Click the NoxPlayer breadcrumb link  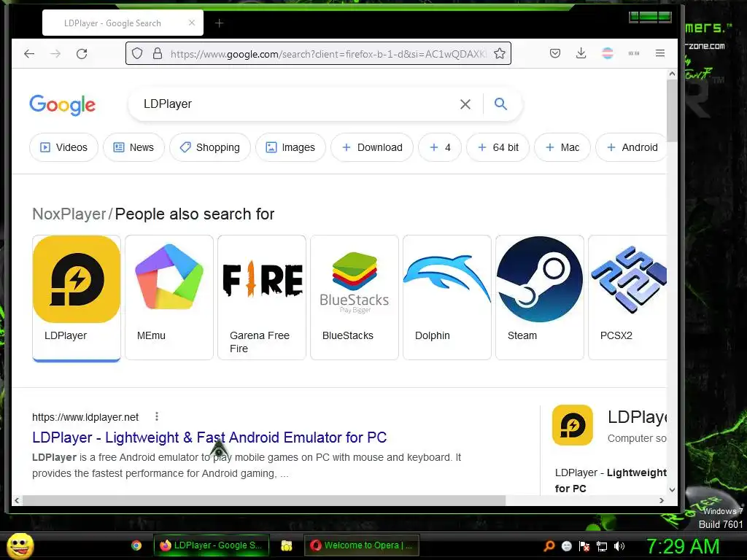coord(69,214)
